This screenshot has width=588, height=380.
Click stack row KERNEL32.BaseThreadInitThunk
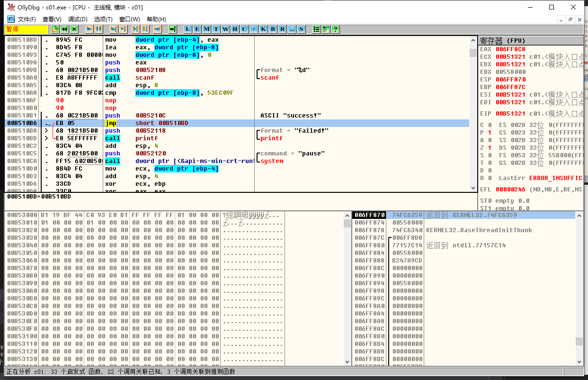[x=464, y=230]
